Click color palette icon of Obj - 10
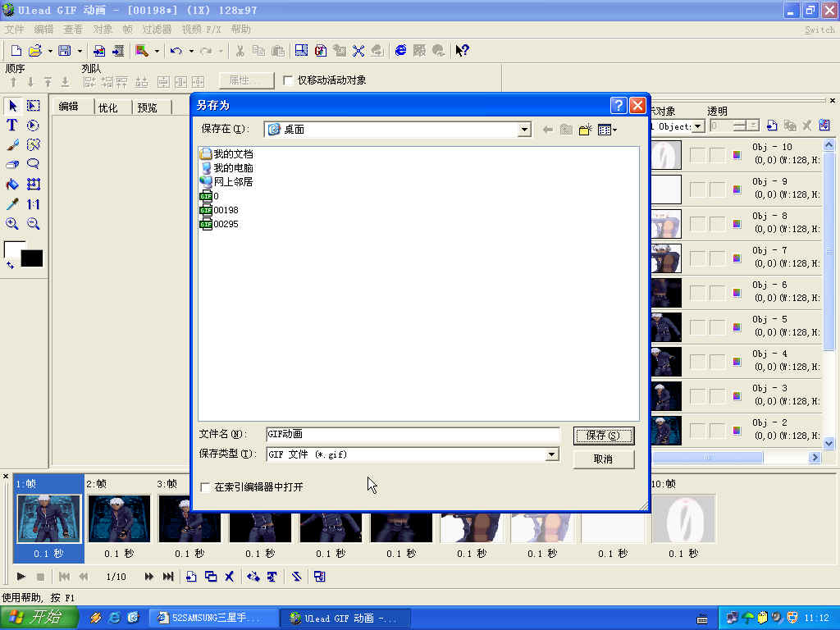This screenshot has width=840, height=630. pyautogui.click(x=737, y=155)
